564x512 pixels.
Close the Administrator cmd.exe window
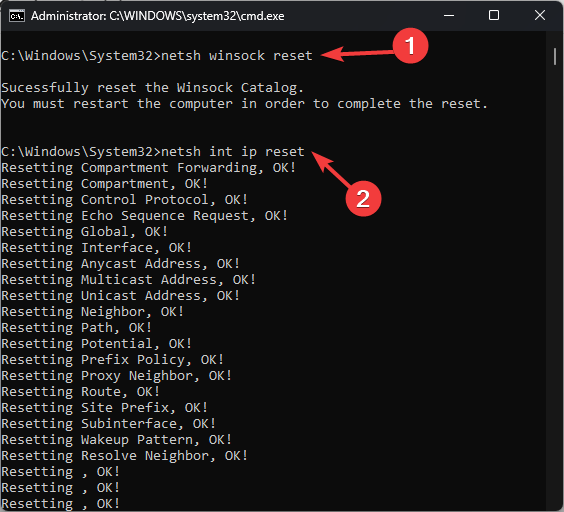point(540,15)
